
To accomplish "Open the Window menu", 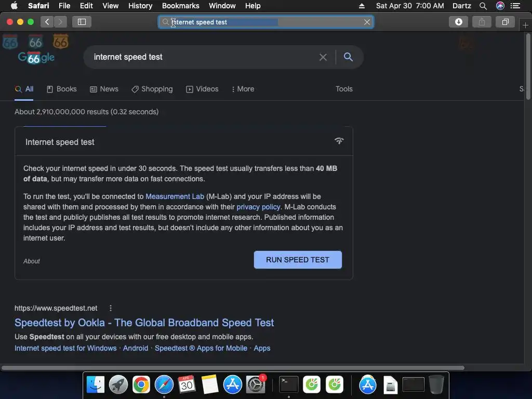I will tap(222, 6).
